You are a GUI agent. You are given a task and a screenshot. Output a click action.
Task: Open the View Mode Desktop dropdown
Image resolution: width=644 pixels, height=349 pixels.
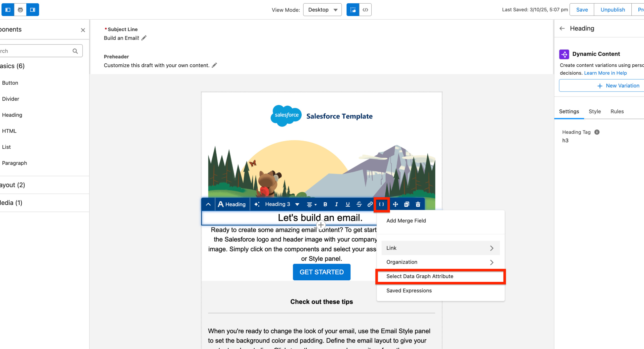click(x=322, y=10)
